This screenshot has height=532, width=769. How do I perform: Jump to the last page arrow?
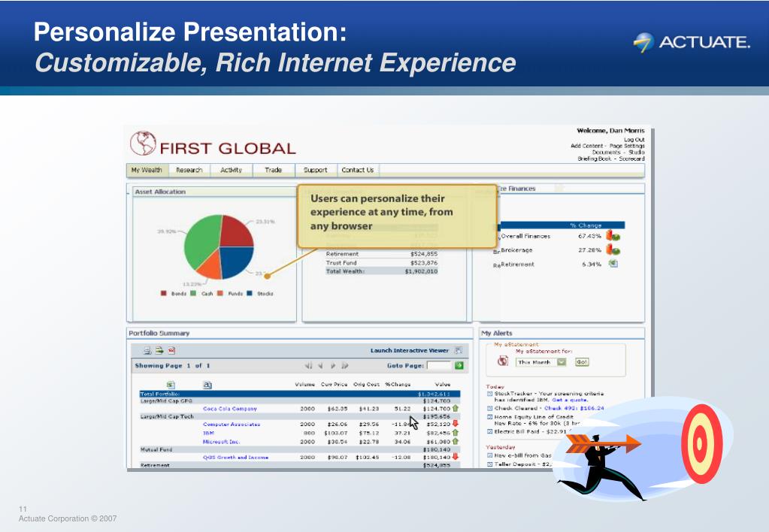pyautogui.click(x=345, y=365)
